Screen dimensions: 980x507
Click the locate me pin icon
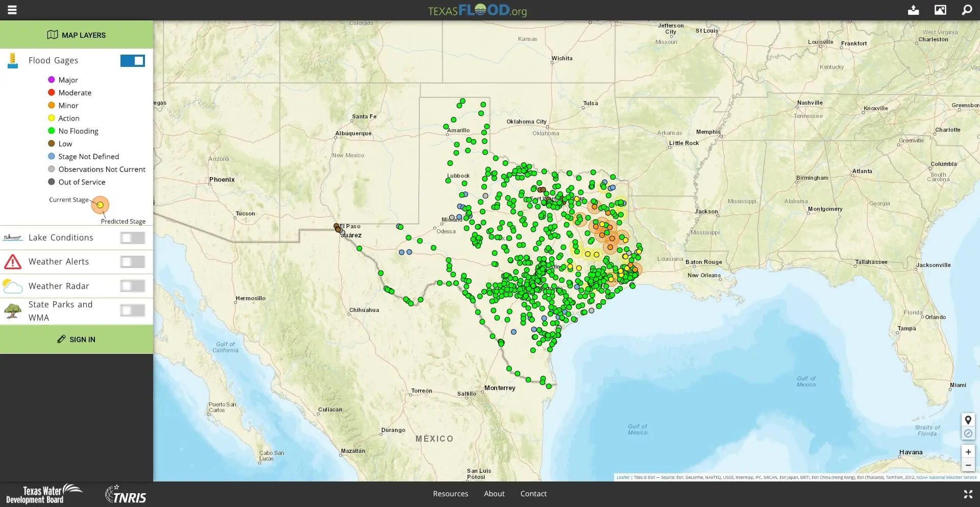(x=968, y=420)
